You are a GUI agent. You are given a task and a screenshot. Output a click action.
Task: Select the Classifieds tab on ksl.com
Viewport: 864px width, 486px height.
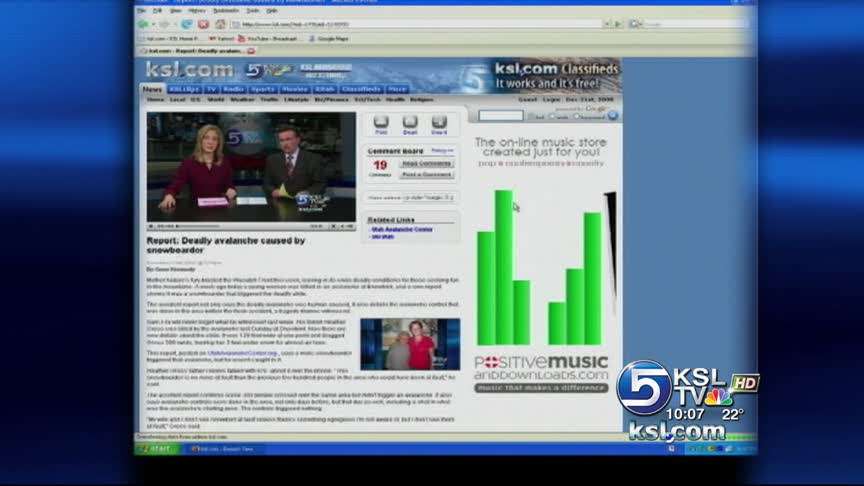point(361,89)
